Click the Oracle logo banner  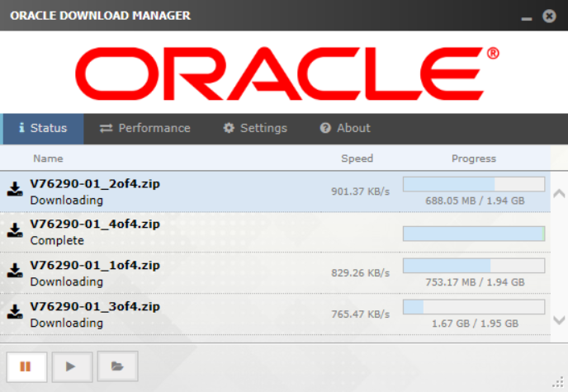coord(287,73)
